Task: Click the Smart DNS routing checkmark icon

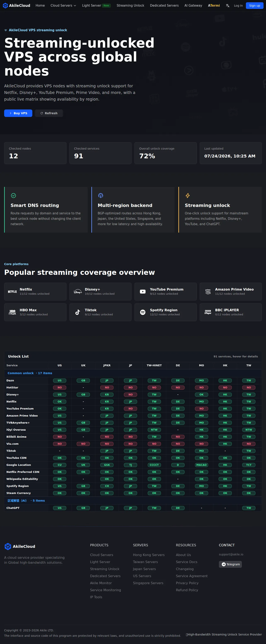Action: tap(13, 196)
